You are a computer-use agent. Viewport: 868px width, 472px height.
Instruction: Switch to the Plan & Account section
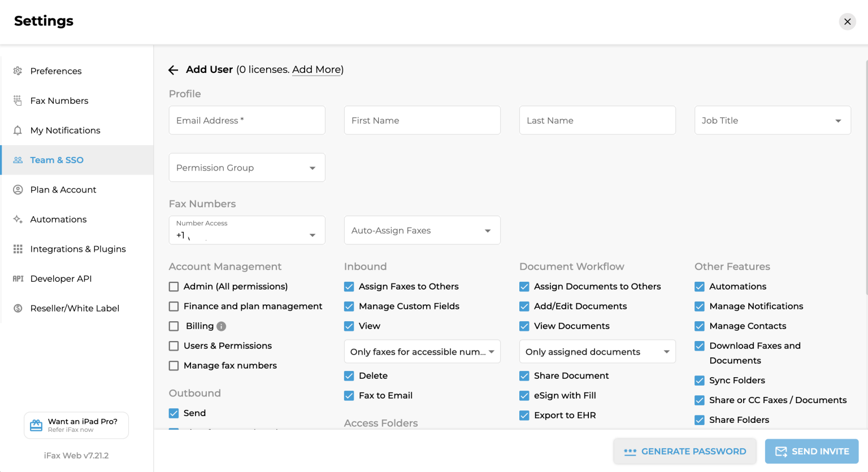coord(63,190)
